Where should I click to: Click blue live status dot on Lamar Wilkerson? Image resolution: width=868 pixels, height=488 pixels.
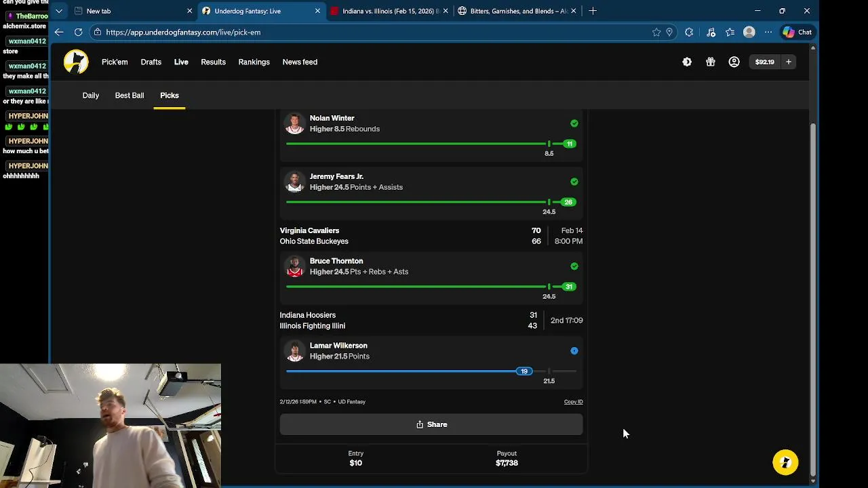574,351
